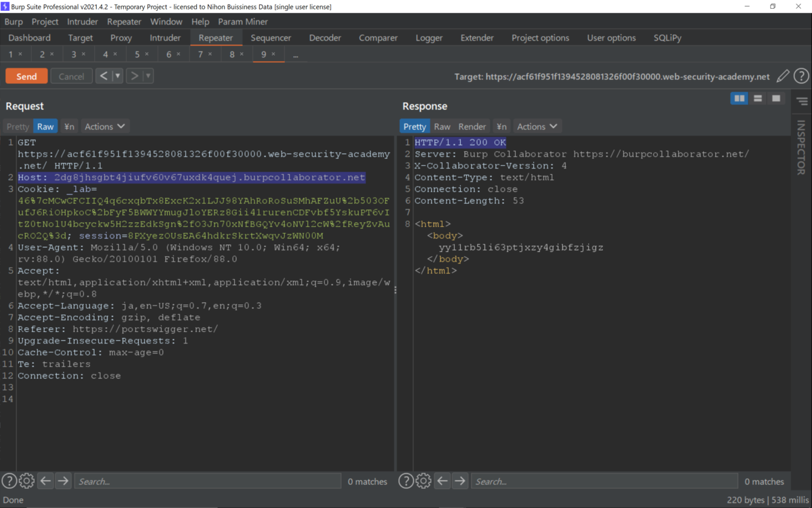Click the Referer header line in Request
The height and width of the screenshot is (508, 812).
[118, 329]
